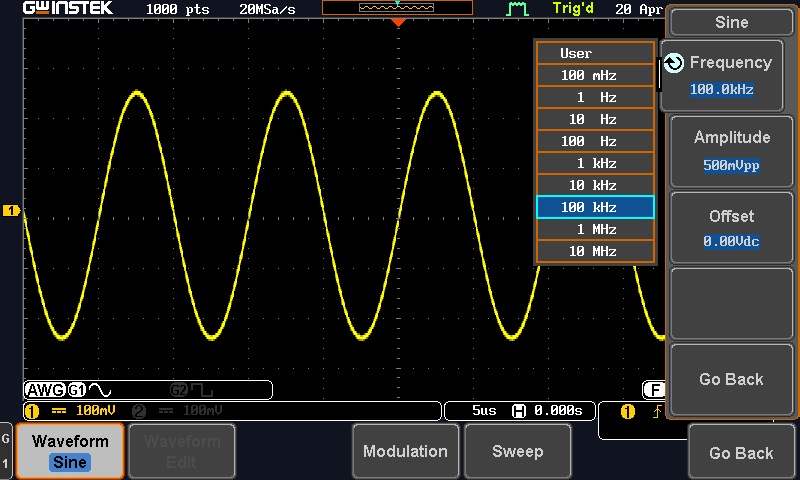
Task: Open the Amplitude side menu button
Action: coord(732,151)
